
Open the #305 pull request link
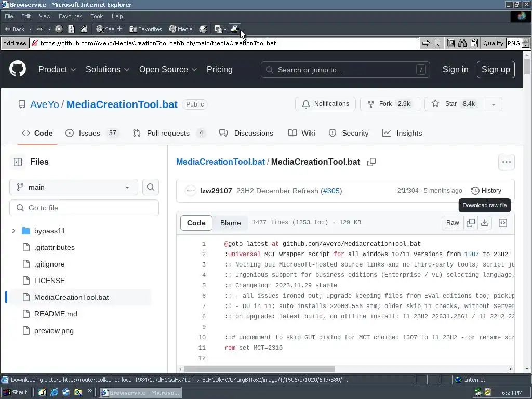click(x=331, y=191)
